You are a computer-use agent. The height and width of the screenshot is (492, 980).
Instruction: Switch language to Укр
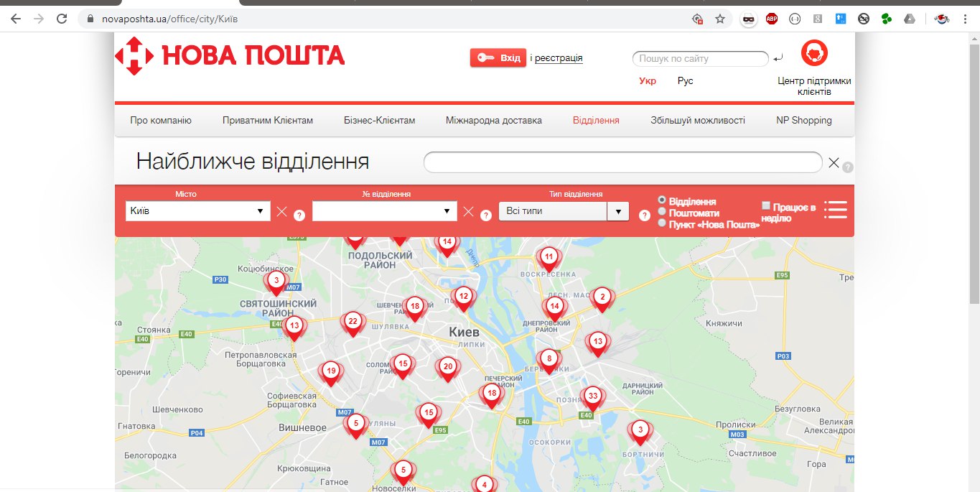[648, 81]
